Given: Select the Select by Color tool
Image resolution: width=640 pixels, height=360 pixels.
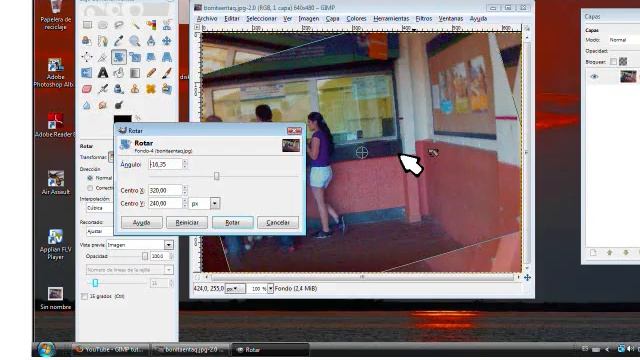Looking at the screenshot, I should tap(151, 25).
